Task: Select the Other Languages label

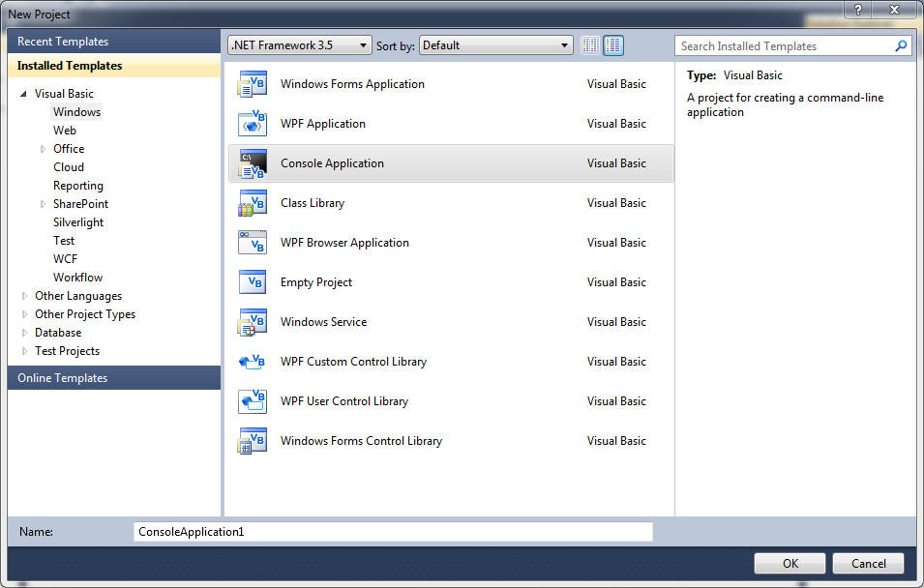Action: pos(78,296)
